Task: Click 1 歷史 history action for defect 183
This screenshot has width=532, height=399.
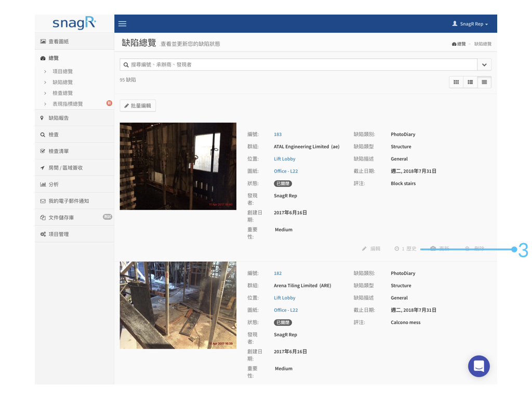Action: [405, 249]
